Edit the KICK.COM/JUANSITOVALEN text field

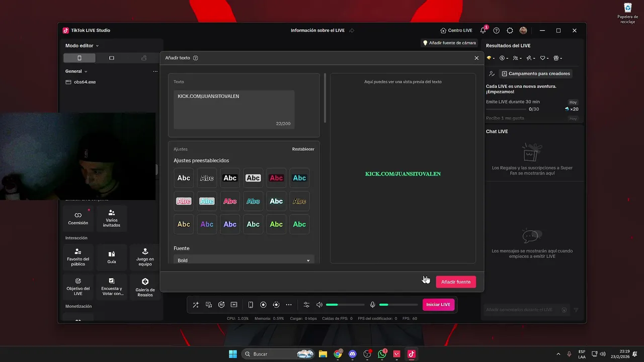(234, 110)
